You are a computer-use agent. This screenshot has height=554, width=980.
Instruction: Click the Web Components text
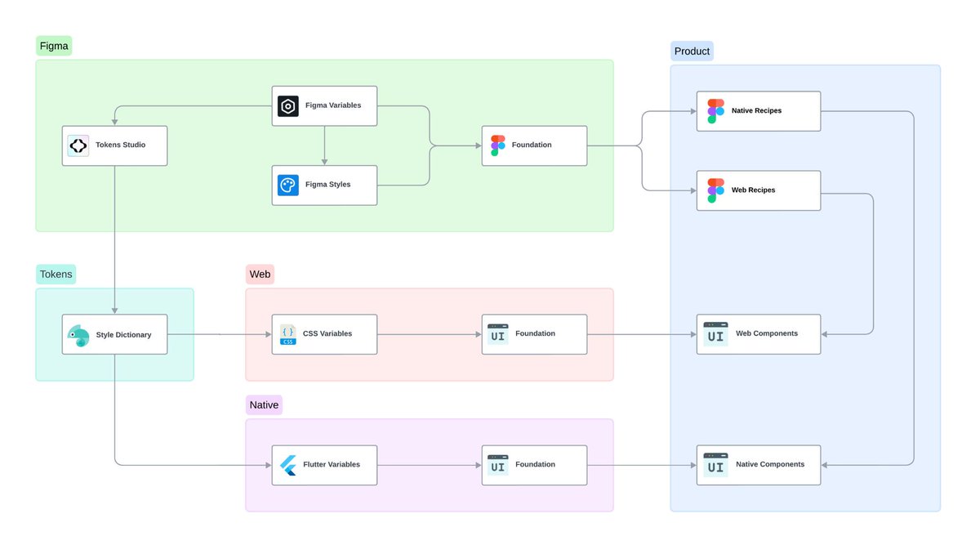(767, 333)
